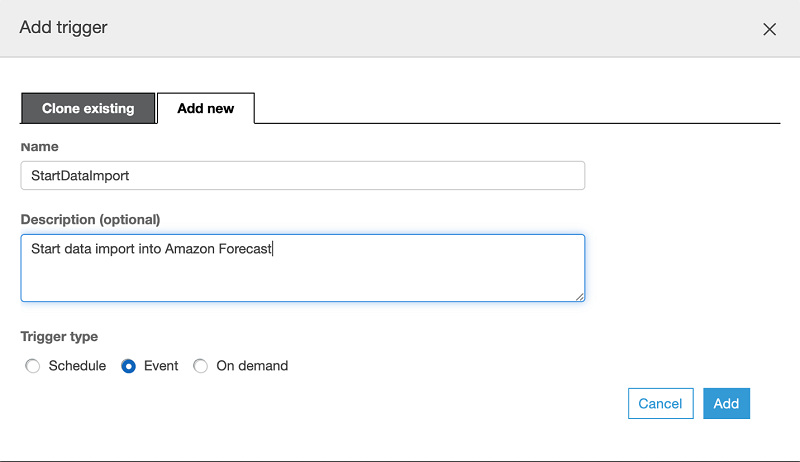Viewport: 800px width, 462px height.
Task: Close the Add trigger dialog
Action: [x=769, y=29]
